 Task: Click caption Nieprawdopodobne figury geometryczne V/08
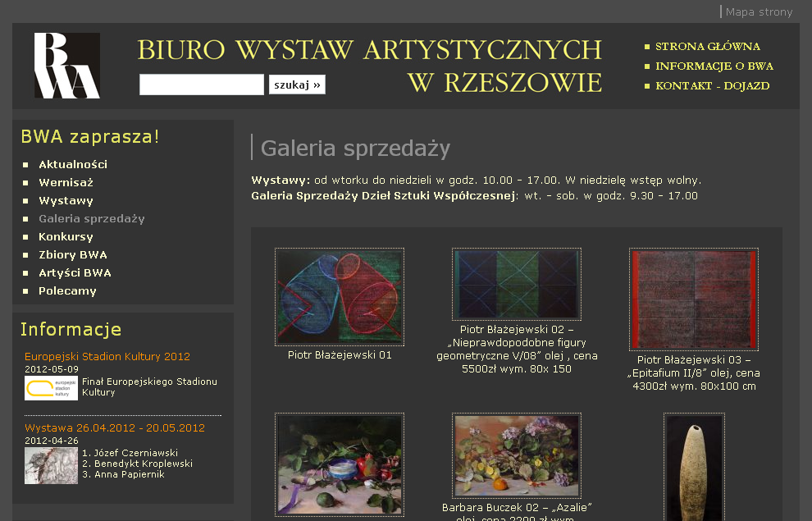pyautogui.click(x=517, y=349)
